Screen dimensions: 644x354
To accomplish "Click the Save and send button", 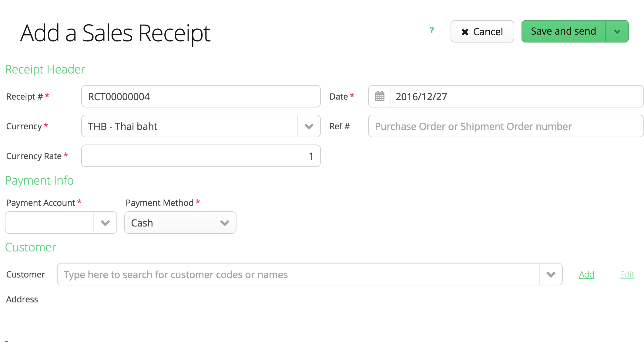I will (563, 32).
